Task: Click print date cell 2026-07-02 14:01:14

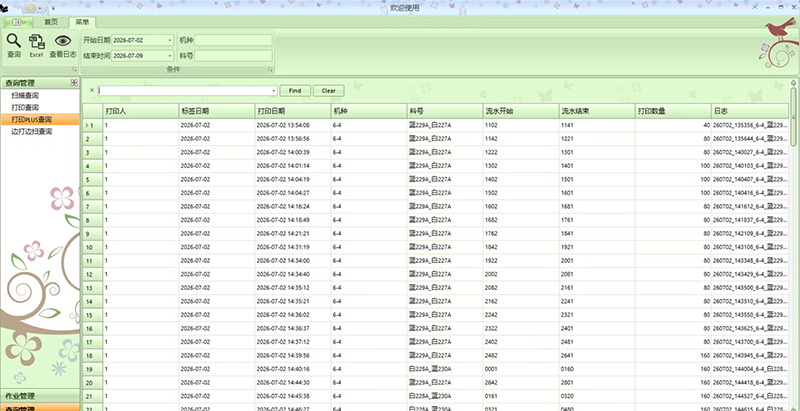Action: [293, 166]
